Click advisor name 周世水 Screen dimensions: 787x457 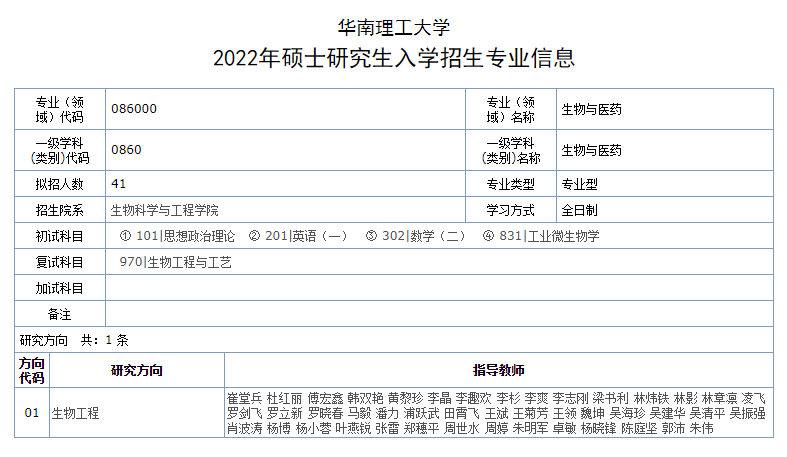[x=462, y=428]
